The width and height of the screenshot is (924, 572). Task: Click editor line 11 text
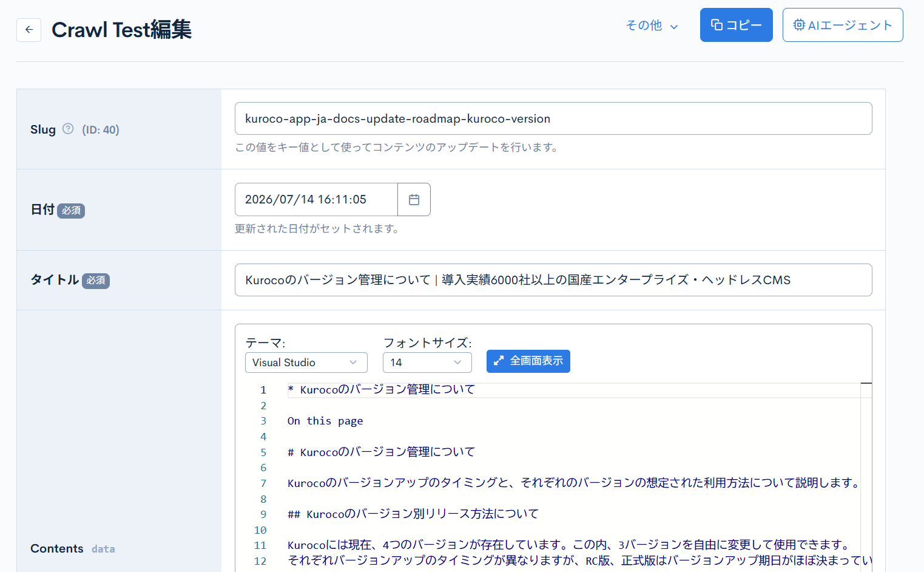[x=570, y=545]
